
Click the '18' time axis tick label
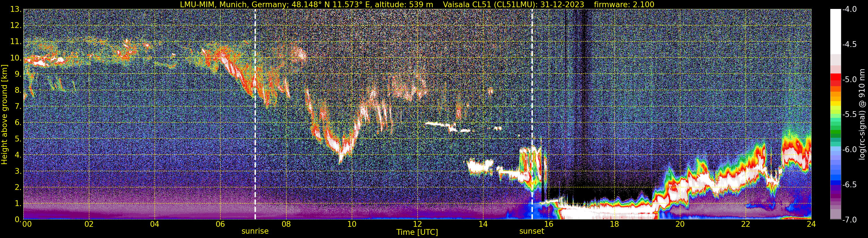coord(615,224)
